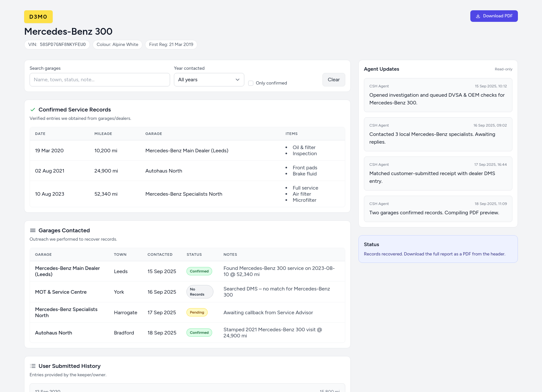Click the green checkmark icon beside Confirmed Service Records
Image resolution: width=542 pixels, height=392 pixels.
tap(32, 110)
